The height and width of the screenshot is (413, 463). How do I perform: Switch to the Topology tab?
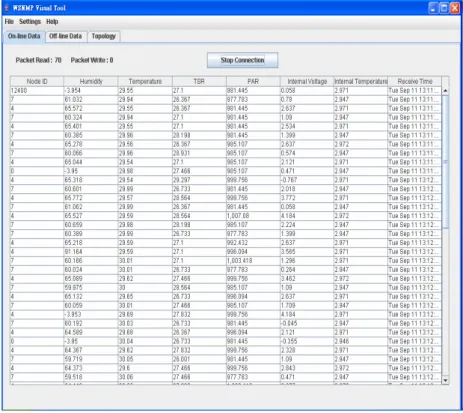(x=104, y=36)
